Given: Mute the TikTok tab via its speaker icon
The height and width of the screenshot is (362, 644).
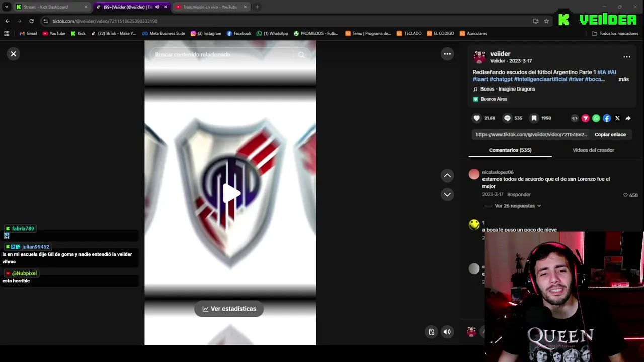Looking at the screenshot, I should (x=157, y=7).
